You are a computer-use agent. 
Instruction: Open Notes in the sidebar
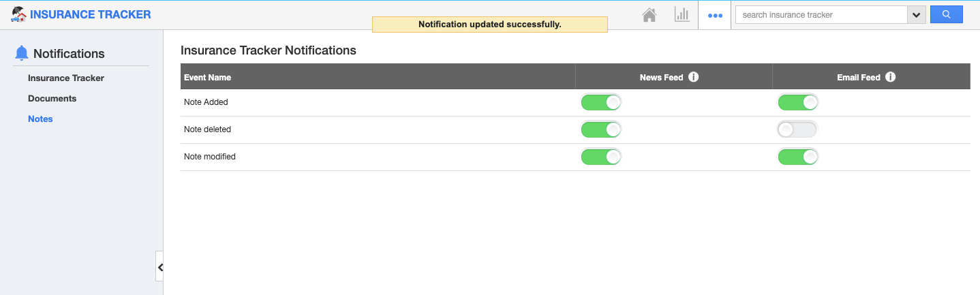[x=40, y=119]
